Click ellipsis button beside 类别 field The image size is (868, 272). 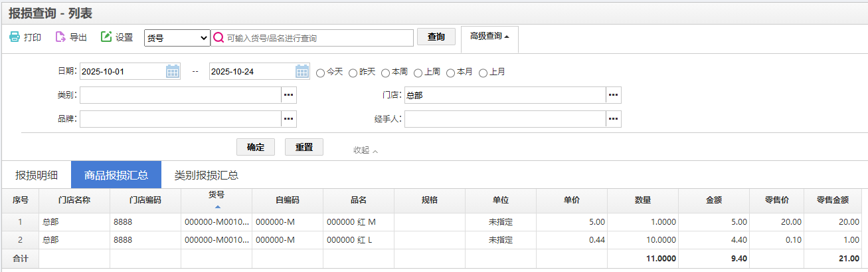pyautogui.click(x=288, y=95)
